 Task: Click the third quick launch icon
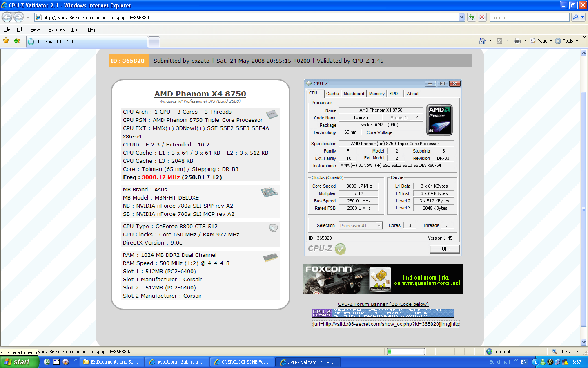click(66, 362)
